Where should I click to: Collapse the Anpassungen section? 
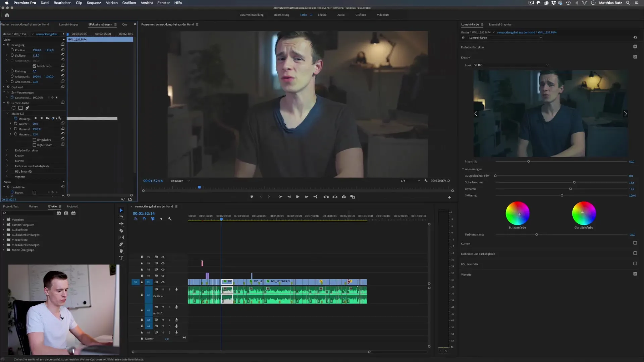pyautogui.click(x=463, y=169)
